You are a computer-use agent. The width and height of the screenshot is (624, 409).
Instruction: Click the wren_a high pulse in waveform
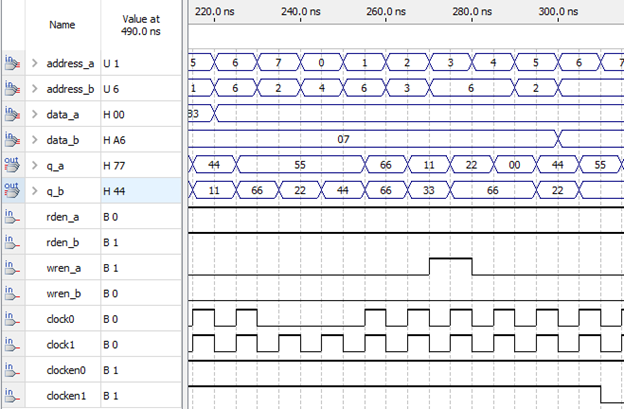click(x=450, y=265)
